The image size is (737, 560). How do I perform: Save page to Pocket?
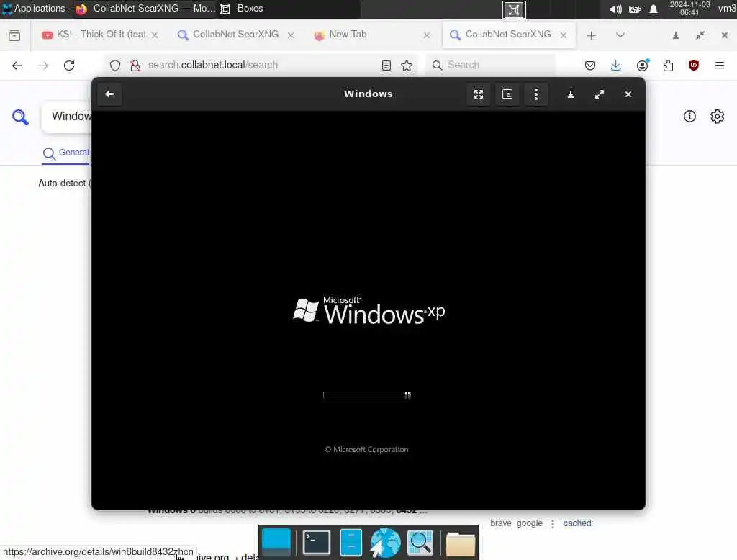click(x=590, y=66)
